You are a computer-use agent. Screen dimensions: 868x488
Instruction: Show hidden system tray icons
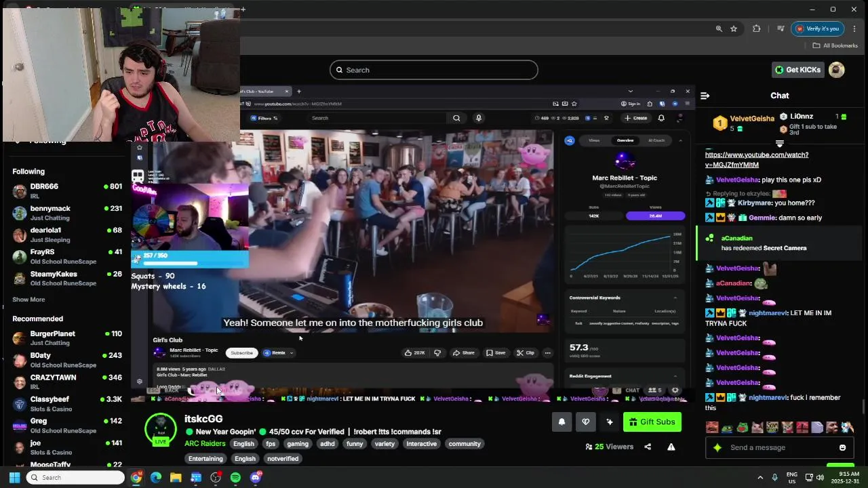760,477
